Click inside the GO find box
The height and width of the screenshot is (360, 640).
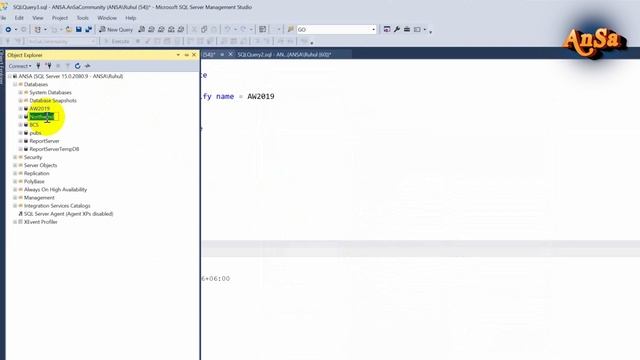point(333,29)
